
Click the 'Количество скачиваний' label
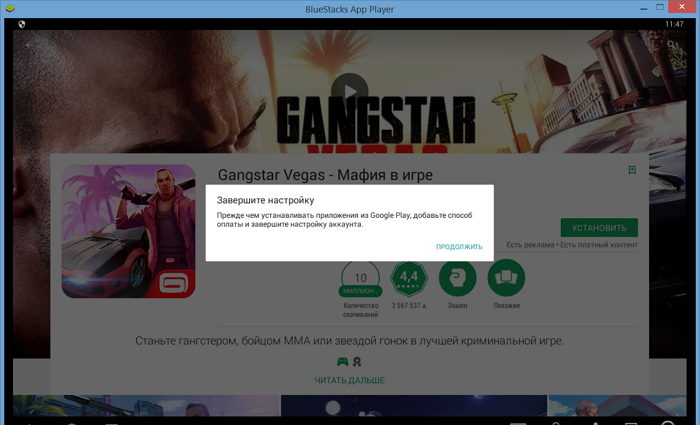(x=361, y=310)
